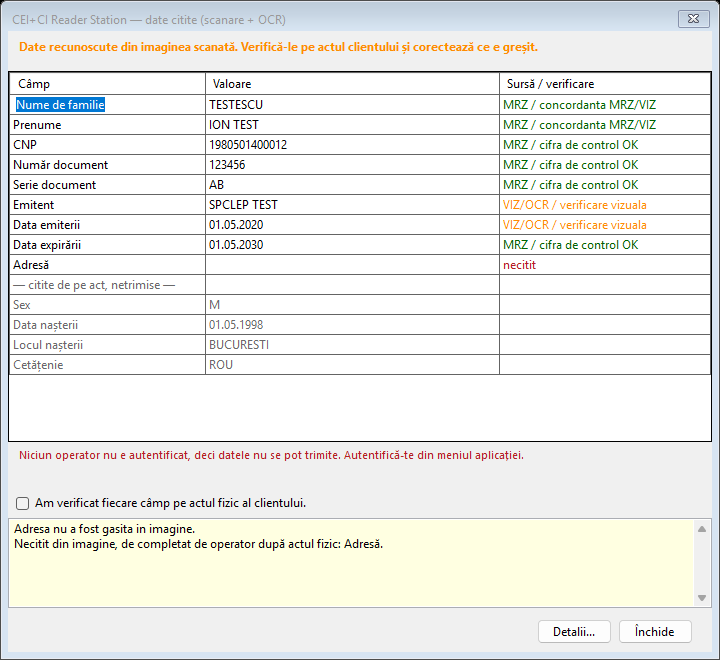Click the 'Adresă' field label
This screenshot has height=660, width=720.
(31, 265)
